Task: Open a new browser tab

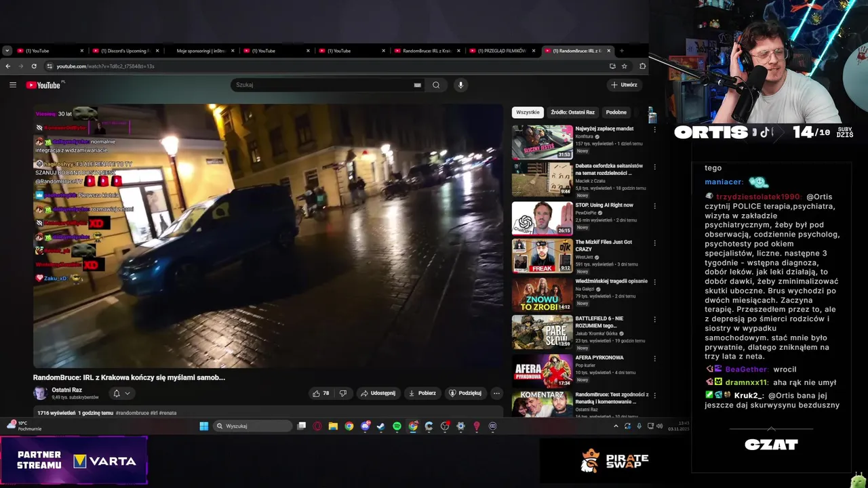Action: click(621, 50)
